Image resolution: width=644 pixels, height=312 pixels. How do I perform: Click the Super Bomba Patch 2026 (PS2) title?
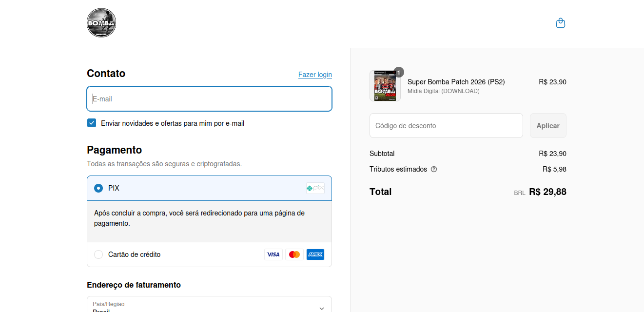click(456, 82)
